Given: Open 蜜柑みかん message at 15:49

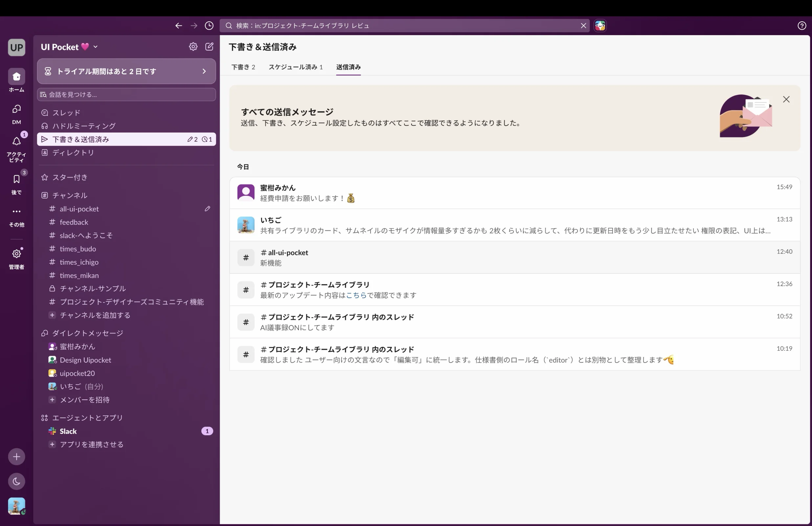Looking at the screenshot, I should pos(515,193).
